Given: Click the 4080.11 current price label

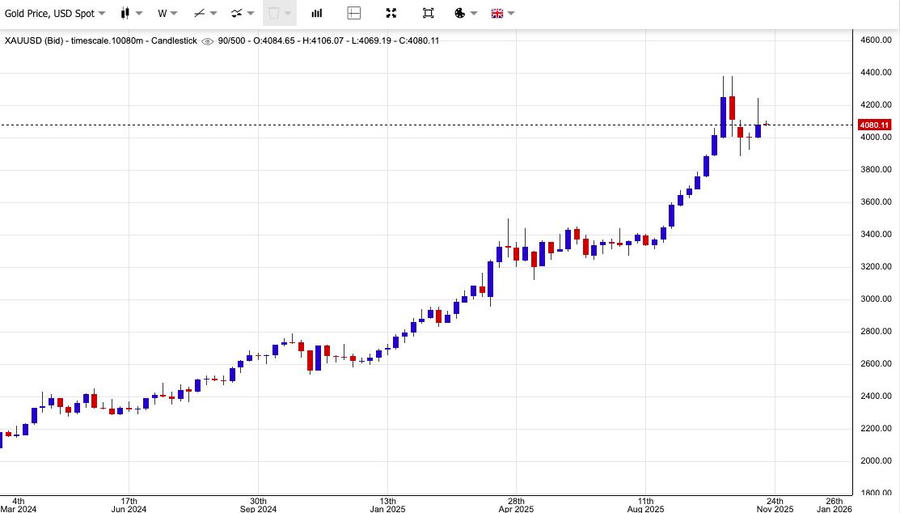Looking at the screenshot, I should [x=874, y=125].
